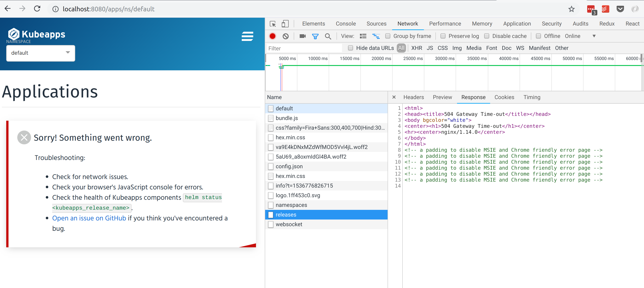Enable the Preserve log option

[x=443, y=36]
